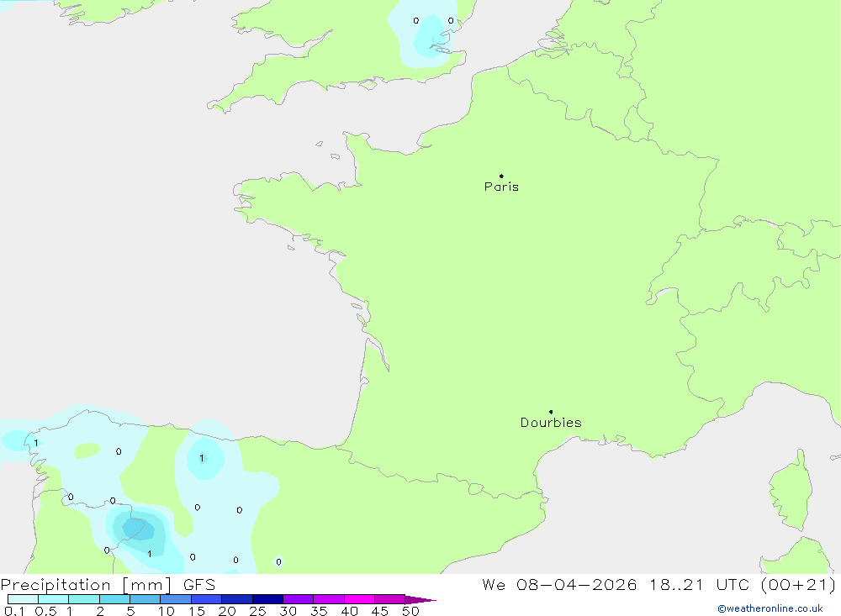Viewport: 841px width, 616px height.
Task: Click the Dourbies city label
Action: (551, 423)
